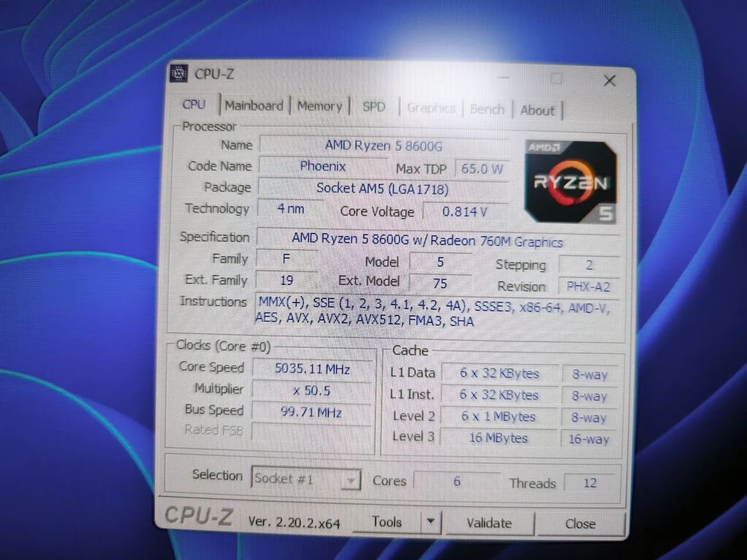Click the L1 Inst. 8-way cell
Screen dimensions: 747x560
(589, 397)
